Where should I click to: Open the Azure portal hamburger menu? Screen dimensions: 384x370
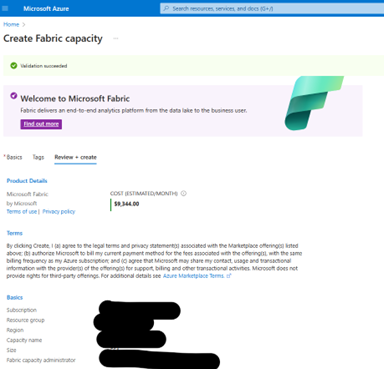[x=5, y=8]
